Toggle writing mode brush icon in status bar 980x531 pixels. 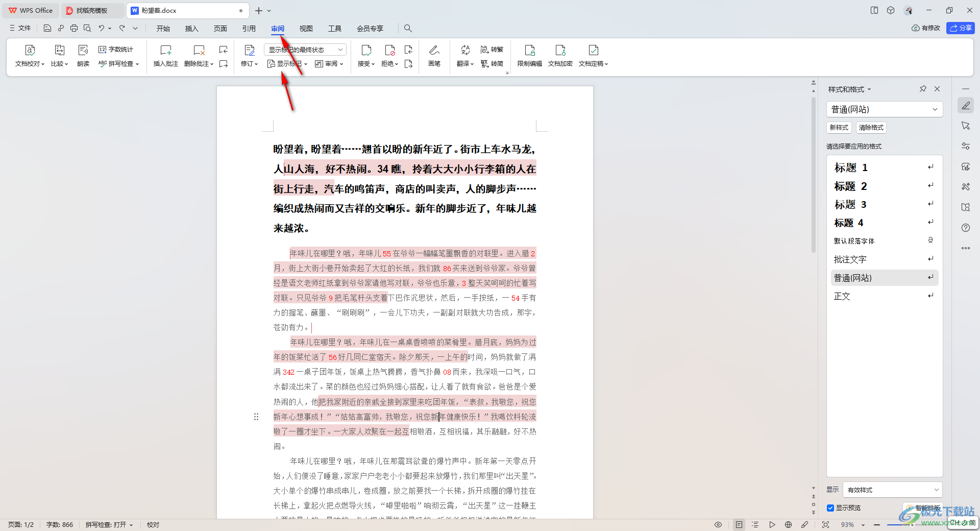pyautogui.click(x=805, y=525)
